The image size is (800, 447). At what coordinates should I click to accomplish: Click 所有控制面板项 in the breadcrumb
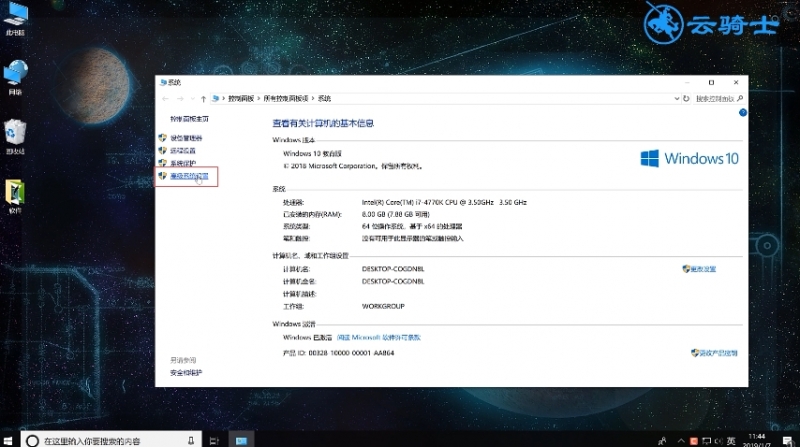coord(286,98)
